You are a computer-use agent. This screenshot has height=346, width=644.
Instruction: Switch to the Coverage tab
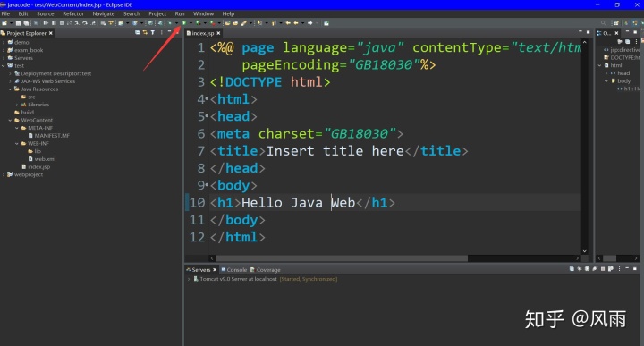tap(266, 270)
